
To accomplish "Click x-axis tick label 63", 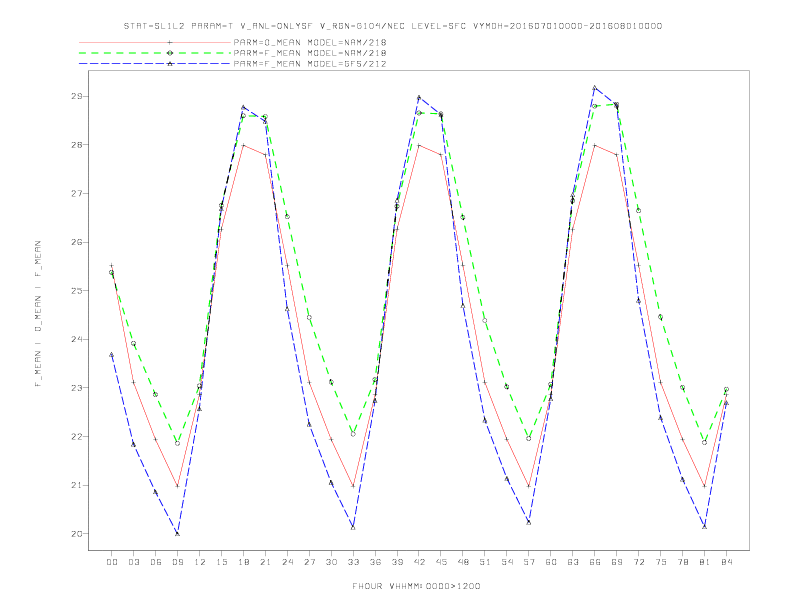I will point(573,562).
